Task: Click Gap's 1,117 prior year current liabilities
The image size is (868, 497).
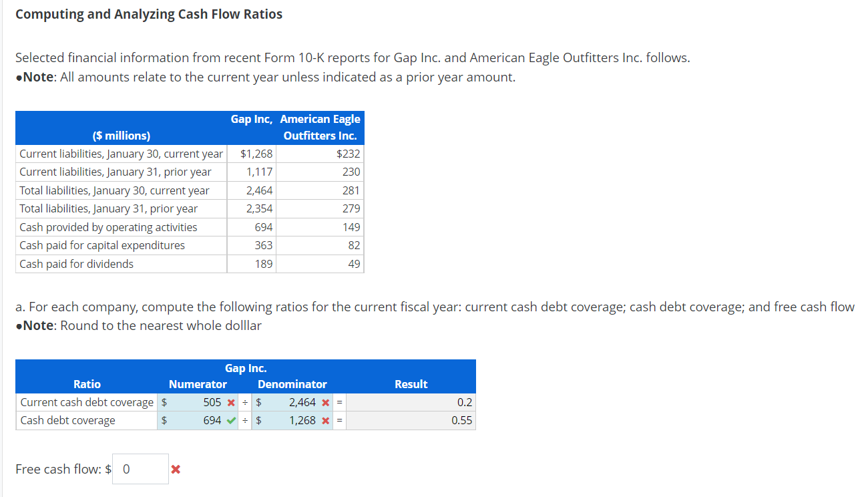Action: (x=260, y=172)
